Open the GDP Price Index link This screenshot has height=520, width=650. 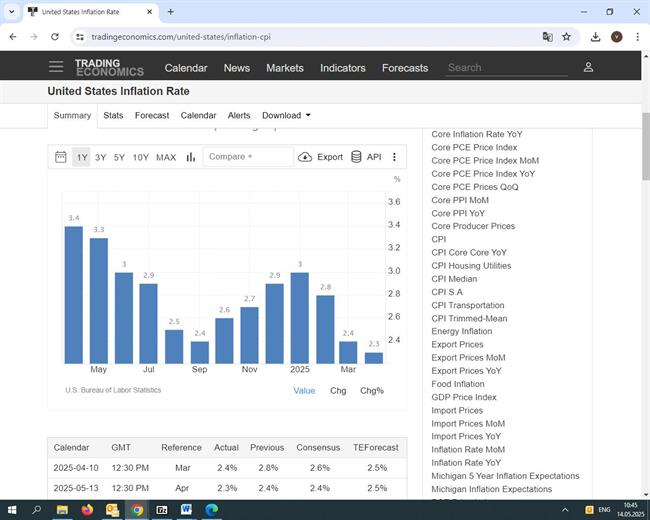tap(463, 397)
